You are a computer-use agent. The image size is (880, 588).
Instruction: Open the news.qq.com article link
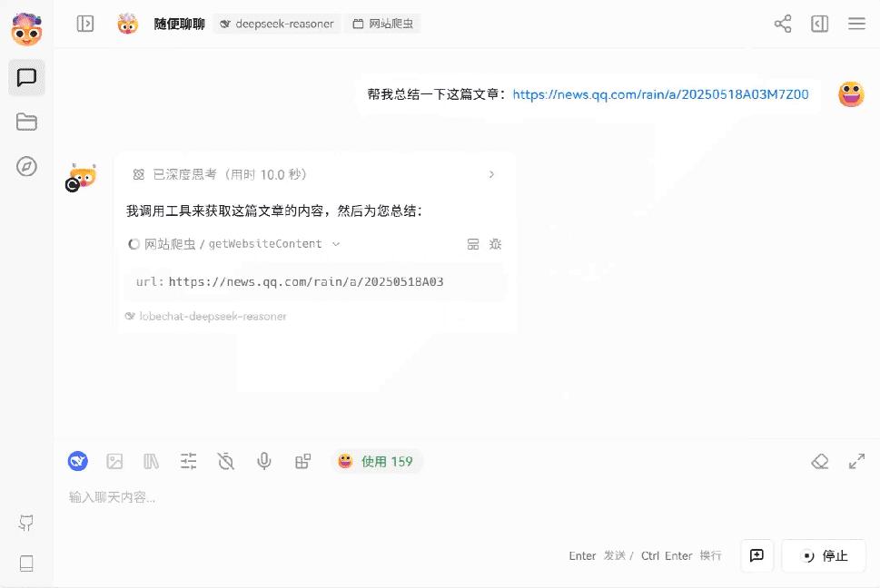[660, 93]
